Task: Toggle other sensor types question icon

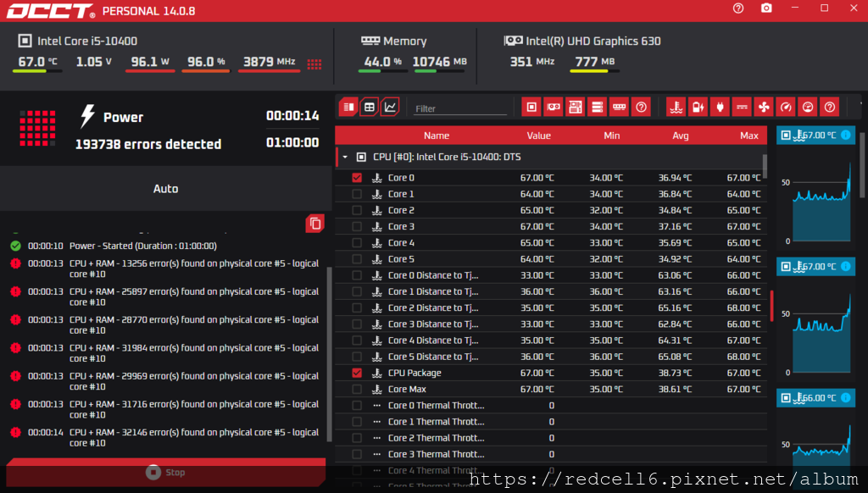Action: pos(829,107)
